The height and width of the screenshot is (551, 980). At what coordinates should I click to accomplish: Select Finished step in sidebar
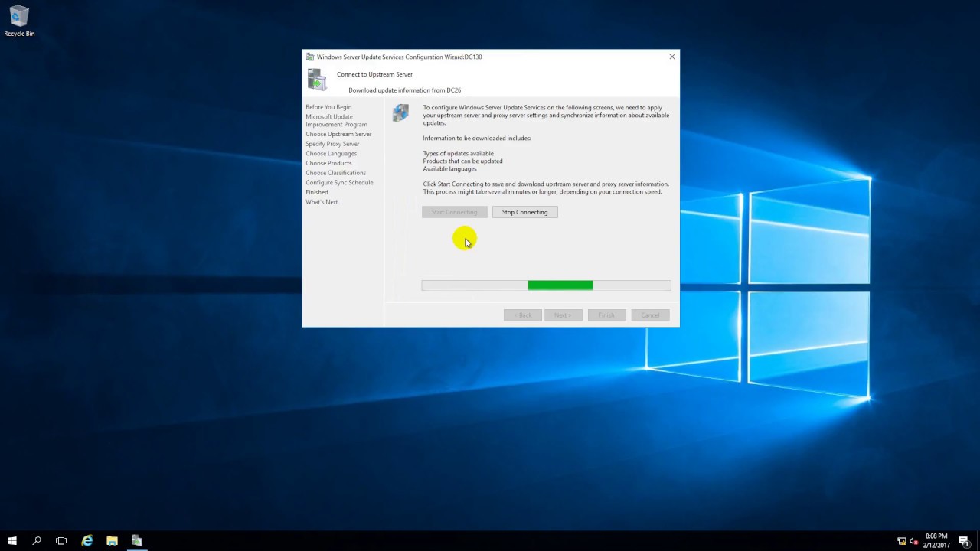pyautogui.click(x=317, y=192)
